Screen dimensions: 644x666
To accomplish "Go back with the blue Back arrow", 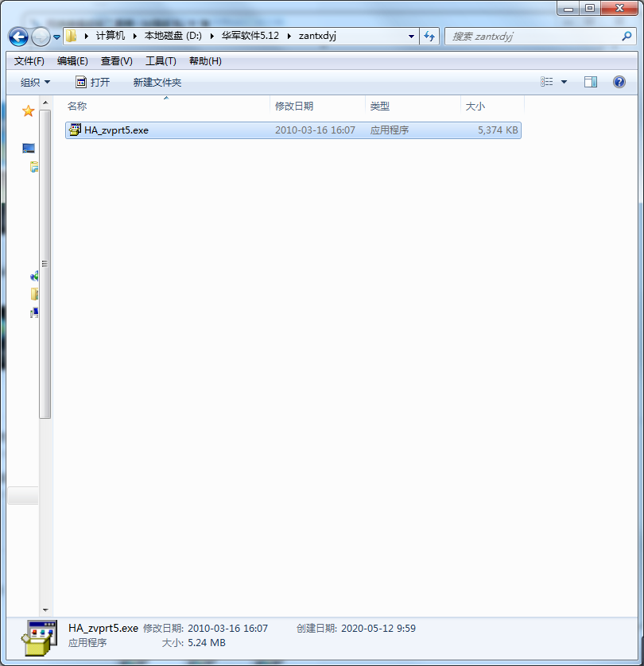I will click(18, 37).
